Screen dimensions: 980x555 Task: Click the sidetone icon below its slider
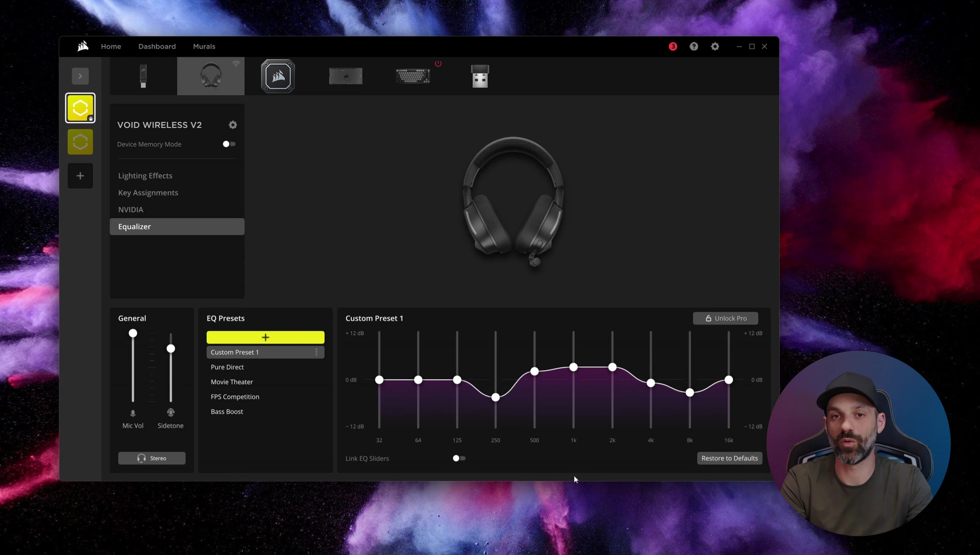pyautogui.click(x=171, y=412)
